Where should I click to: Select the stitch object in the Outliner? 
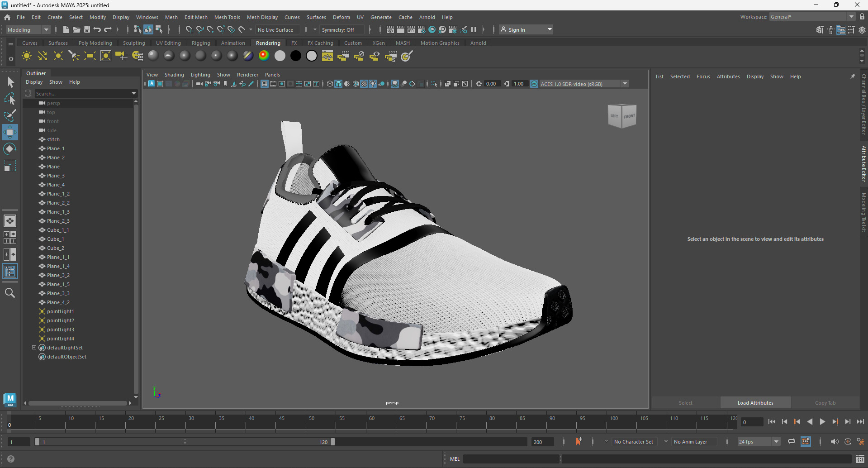point(53,139)
